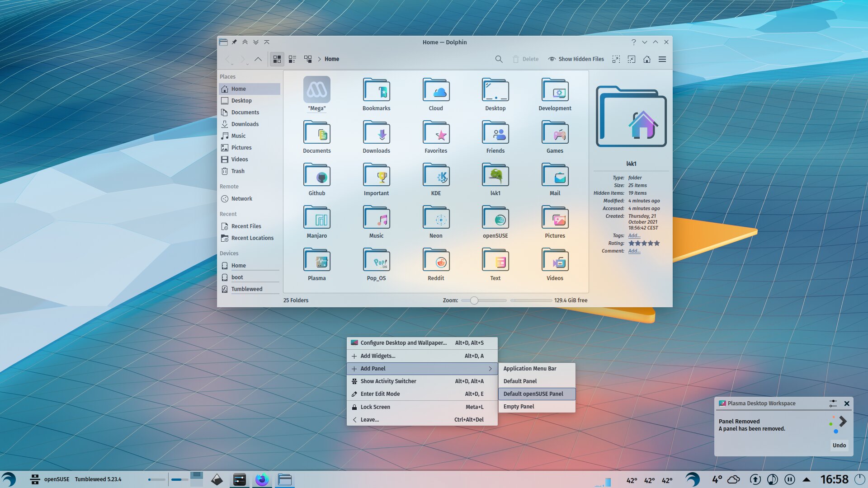Choose Lock Screen from context menu

pyautogui.click(x=422, y=407)
